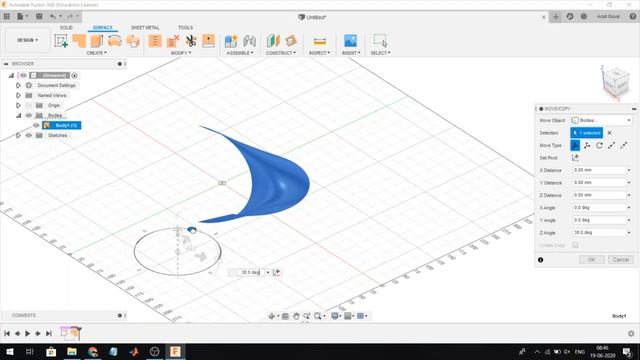Click the Pan hand icon
This screenshot has height=360, width=640.
(296, 316)
